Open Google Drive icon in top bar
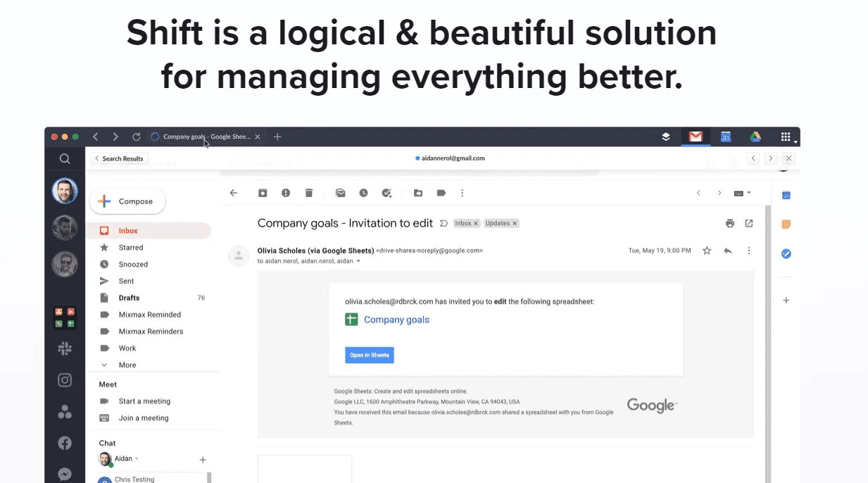 755,137
